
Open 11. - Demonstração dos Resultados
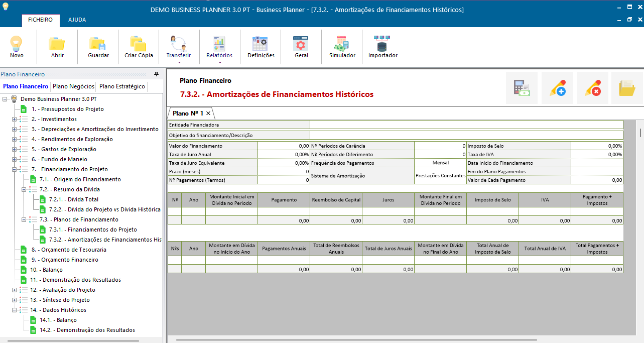click(x=75, y=280)
